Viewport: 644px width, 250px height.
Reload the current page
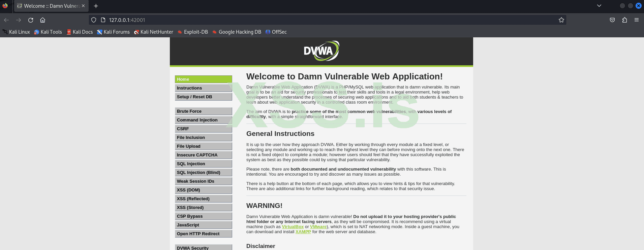[31, 20]
